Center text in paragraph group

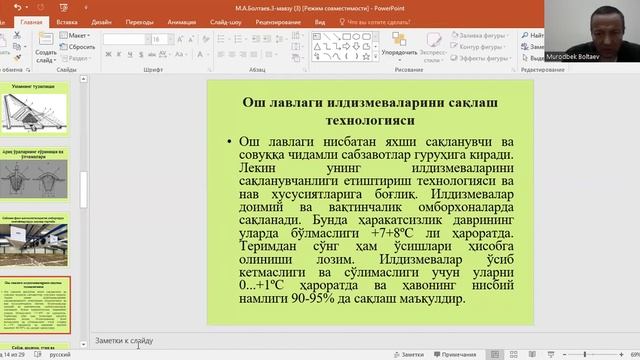232,54
